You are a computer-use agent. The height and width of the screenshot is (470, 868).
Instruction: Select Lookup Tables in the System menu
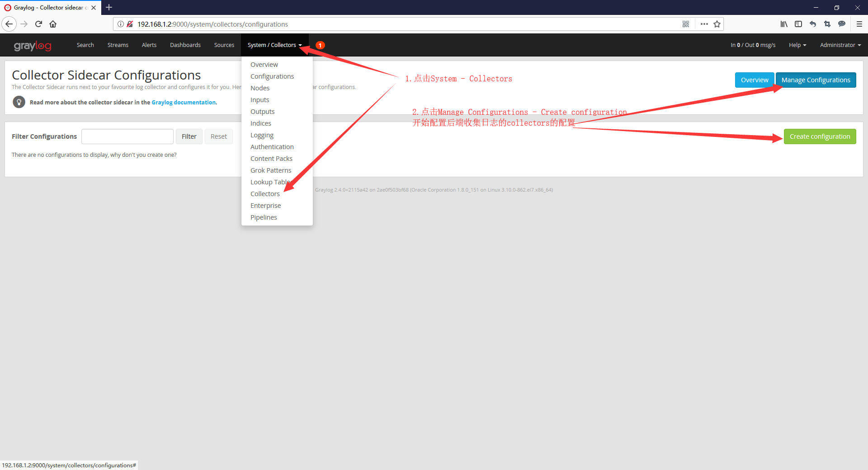coord(277,182)
